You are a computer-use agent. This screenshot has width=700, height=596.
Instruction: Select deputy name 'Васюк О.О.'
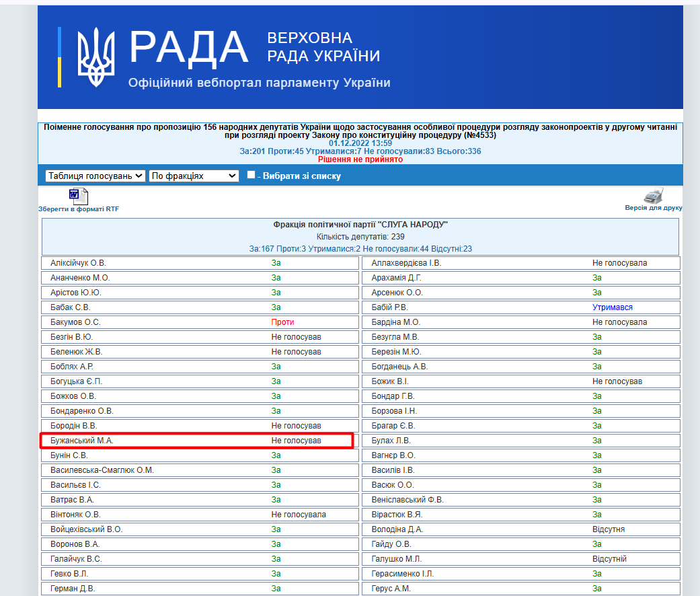pyautogui.click(x=393, y=485)
